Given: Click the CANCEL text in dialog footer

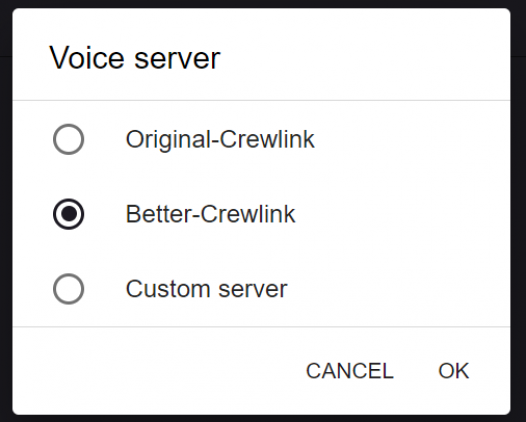Looking at the screenshot, I should [350, 371].
